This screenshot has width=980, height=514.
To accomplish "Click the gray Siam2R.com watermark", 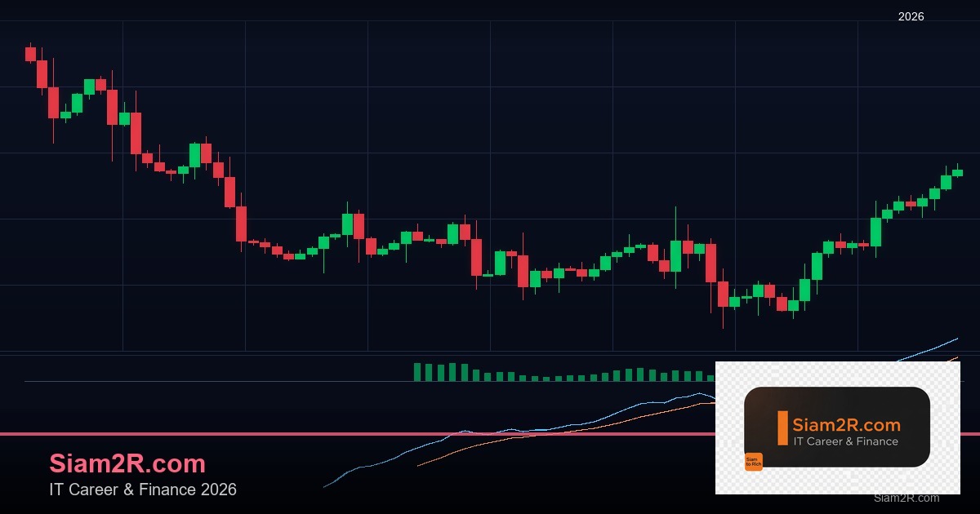I will [x=906, y=498].
